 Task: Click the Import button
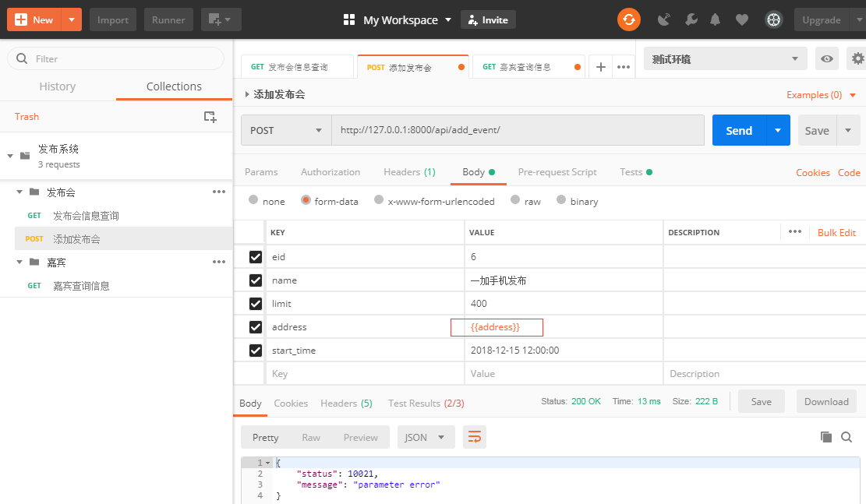(113, 20)
